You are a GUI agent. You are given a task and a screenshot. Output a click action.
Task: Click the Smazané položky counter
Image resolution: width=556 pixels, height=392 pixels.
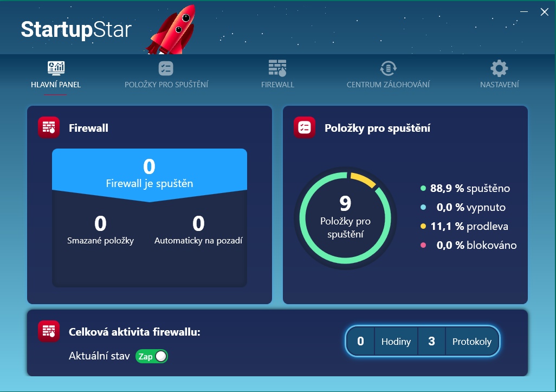pyautogui.click(x=100, y=230)
